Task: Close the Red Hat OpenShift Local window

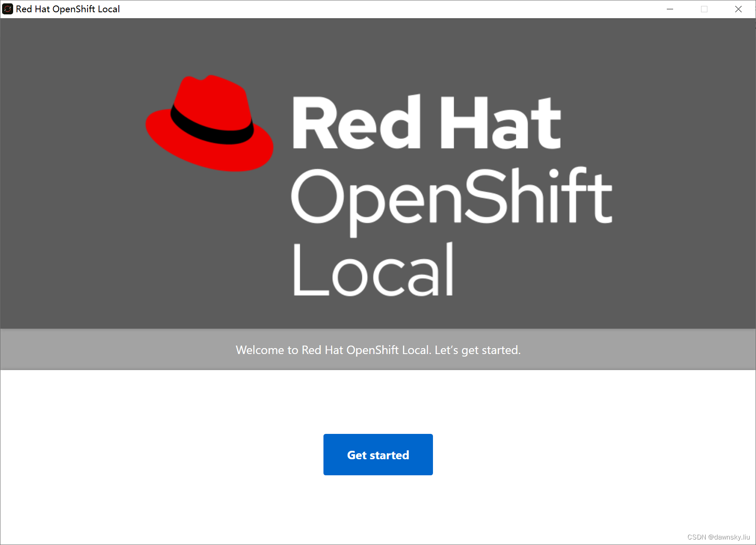Action: coord(738,9)
